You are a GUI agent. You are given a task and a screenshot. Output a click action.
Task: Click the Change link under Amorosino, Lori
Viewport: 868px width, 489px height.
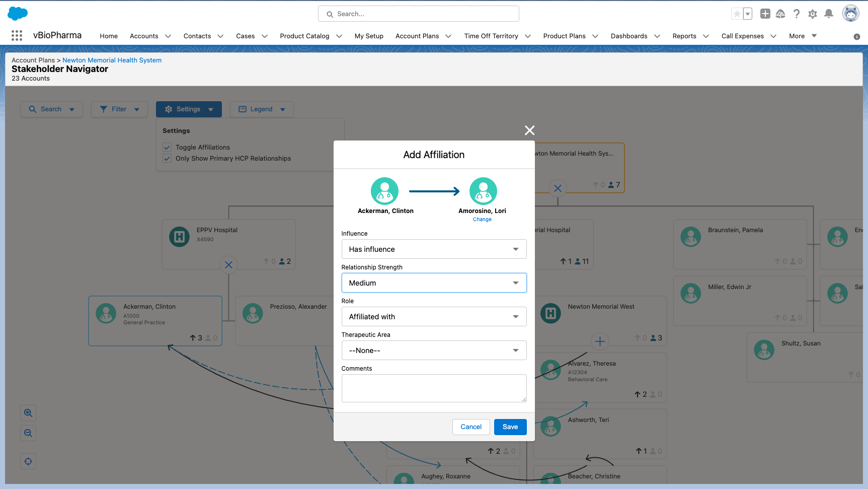coord(482,220)
